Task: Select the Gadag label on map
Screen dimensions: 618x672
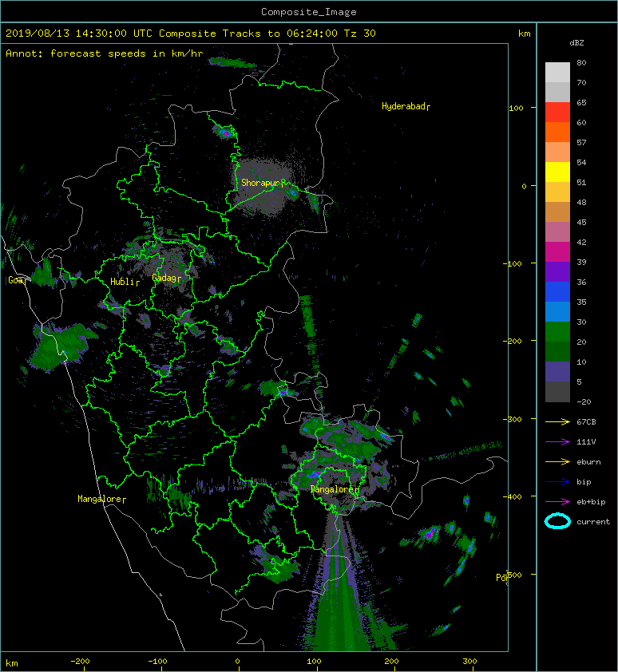Action: [167, 278]
